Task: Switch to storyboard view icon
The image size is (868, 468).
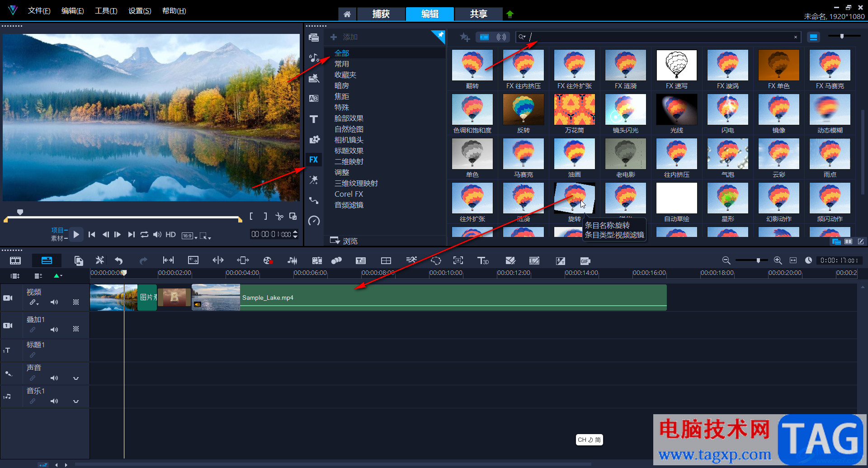Action: pos(15,260)
